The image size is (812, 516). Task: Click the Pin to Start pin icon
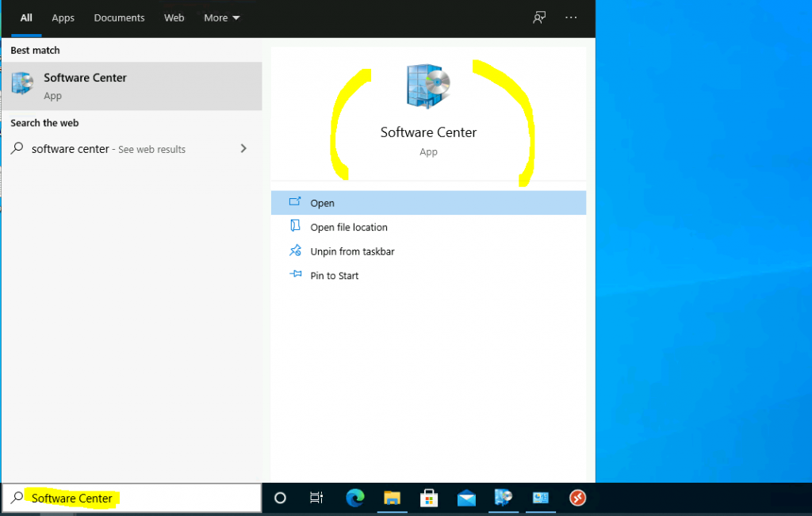click(x=295, y=273)
